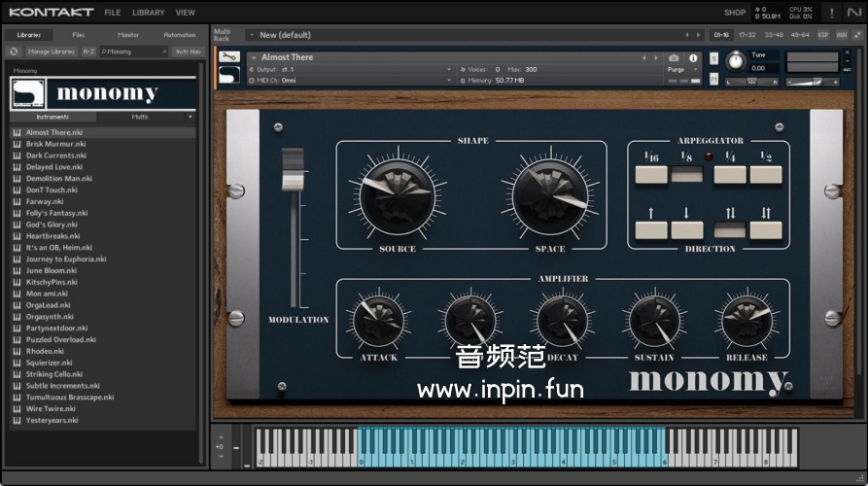
Task: Click the camera snapshot icon
Action: [x=674, y=58]
